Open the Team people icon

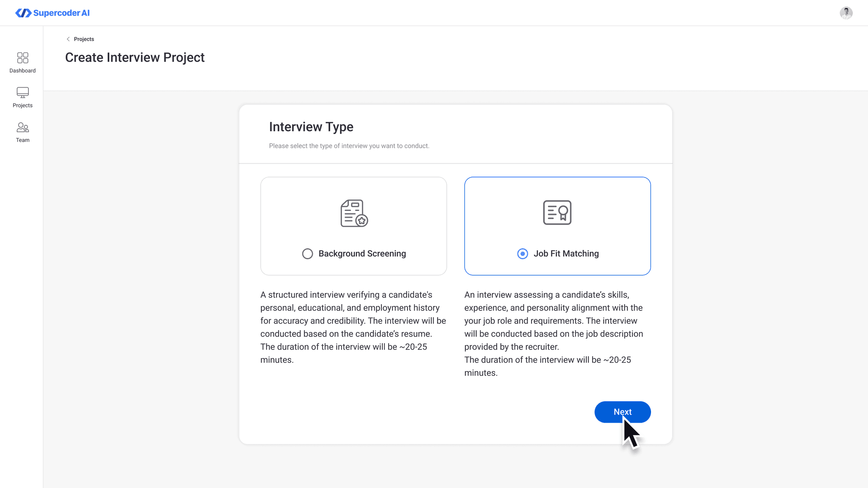22,127
